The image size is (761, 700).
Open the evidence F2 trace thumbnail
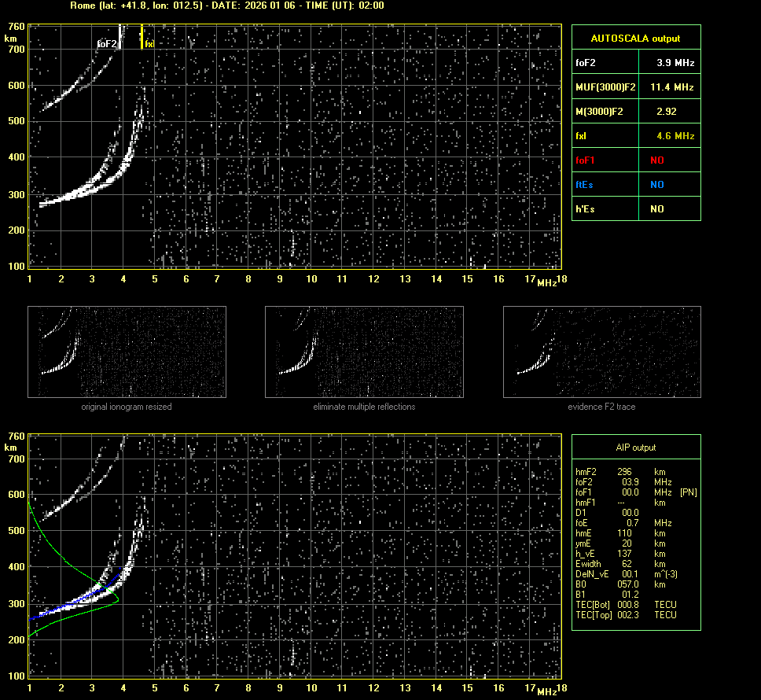point(601,352)
